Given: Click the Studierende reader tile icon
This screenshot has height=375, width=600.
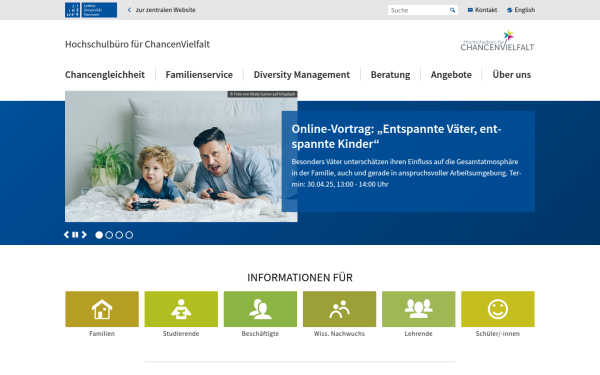Looking at the screenshot, I should click(x=181, y=309).
